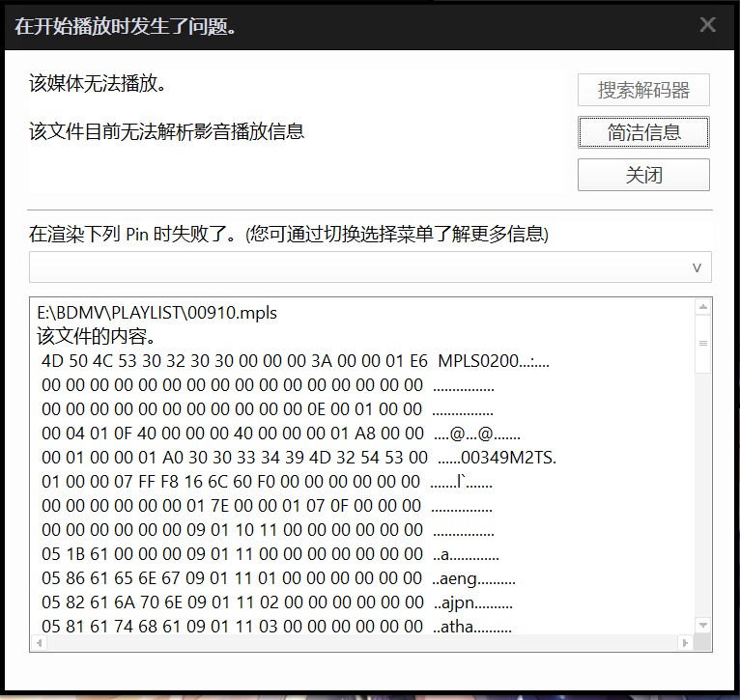Expand the dropdown using its chevron arrow
740x700 pixels.
[x=697, y=267]
